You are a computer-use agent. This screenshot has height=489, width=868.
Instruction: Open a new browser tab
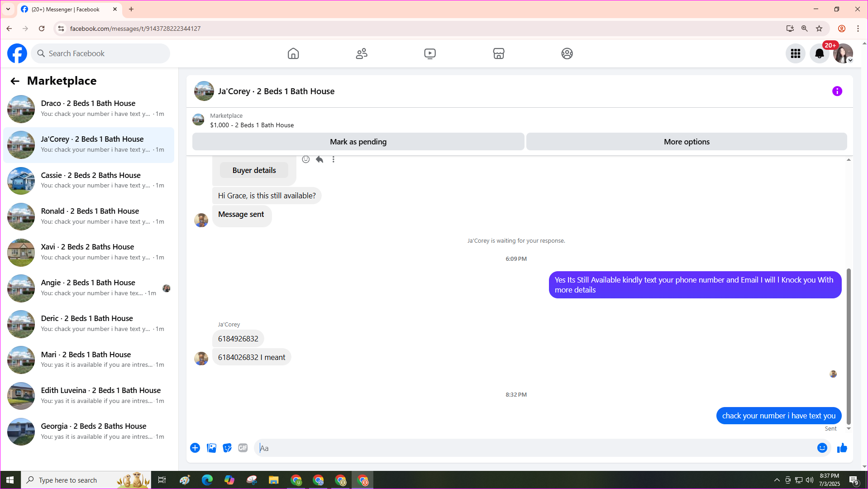131,9
